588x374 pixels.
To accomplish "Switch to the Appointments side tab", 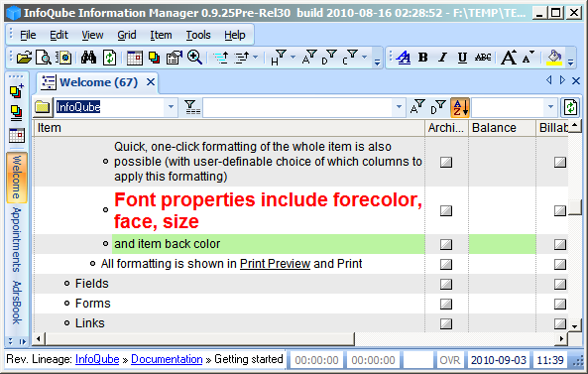I will pyautogui.click(x=17, y=239).
